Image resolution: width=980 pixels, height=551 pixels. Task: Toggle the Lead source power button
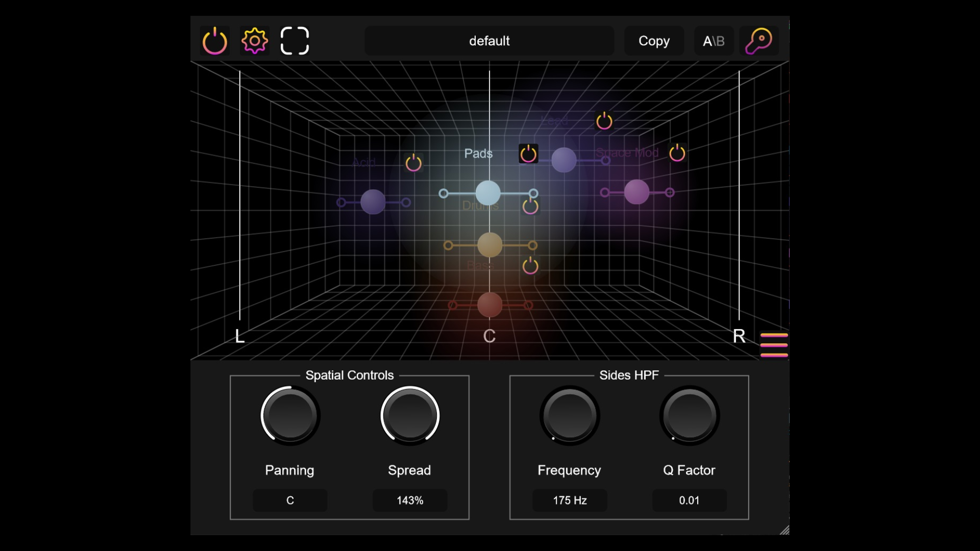point(604,121)
